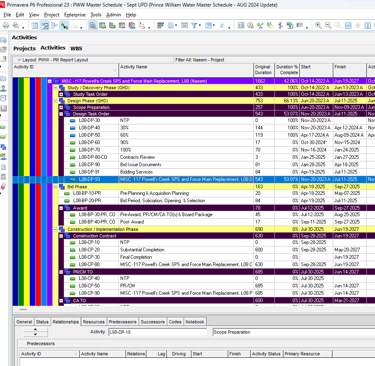Image resolution: width=375 pixels, height=366 pixels.
Task: Open the Group and Sort icon
Action: pyautogui.click(x=209, y=26)
